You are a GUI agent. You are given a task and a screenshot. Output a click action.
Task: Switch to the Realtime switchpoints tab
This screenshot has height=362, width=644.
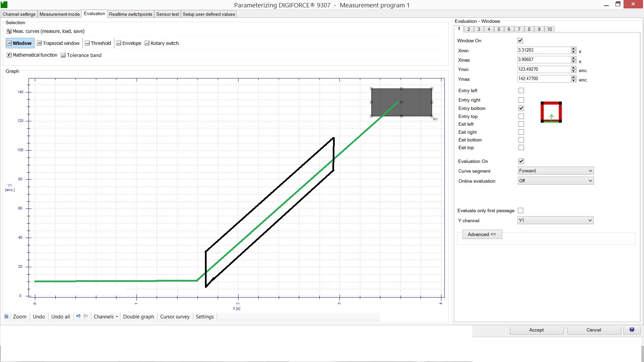pos(130,14)
